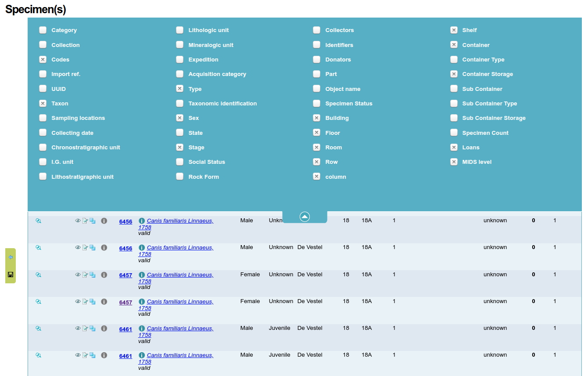Click the grey info icon on specimen 6461
The width and height of the screenshot is (588, 376).
104,329
